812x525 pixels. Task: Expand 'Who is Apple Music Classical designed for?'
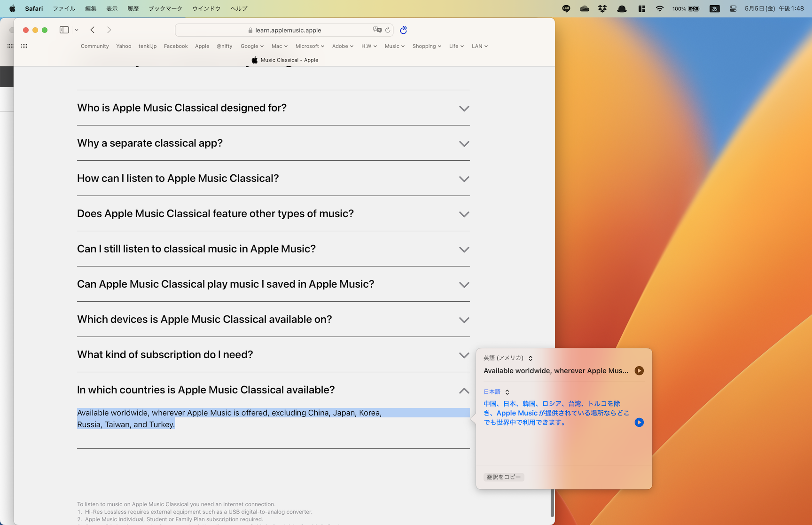tap(464, 109)
